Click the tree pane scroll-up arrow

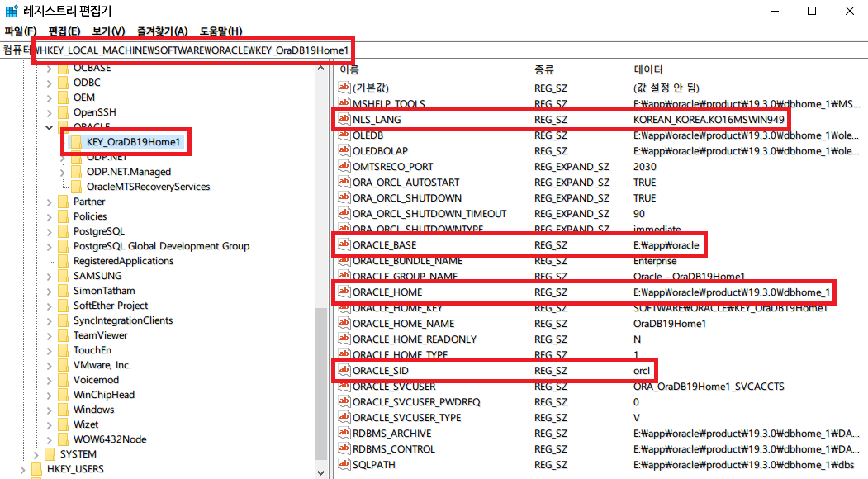click(321, 68)
